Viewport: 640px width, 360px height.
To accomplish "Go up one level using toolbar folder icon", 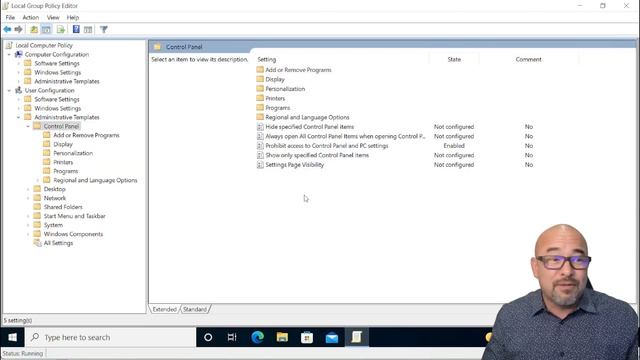I will coord(34,29).
